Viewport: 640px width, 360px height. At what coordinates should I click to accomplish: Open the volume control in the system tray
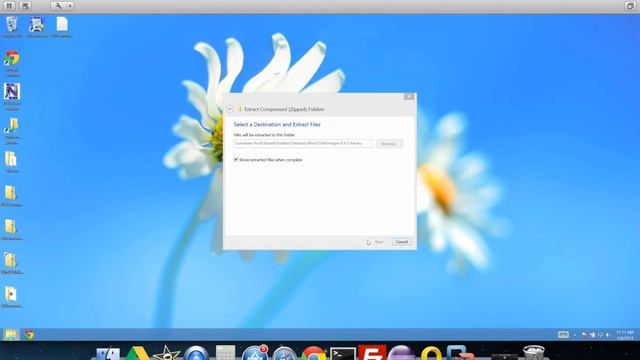608,335
